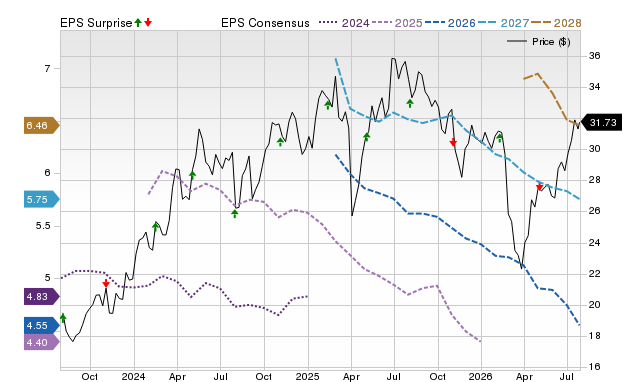Select the February 2024 green EPS beat arrow
This screenshot has width=640, height=382.
156,227
